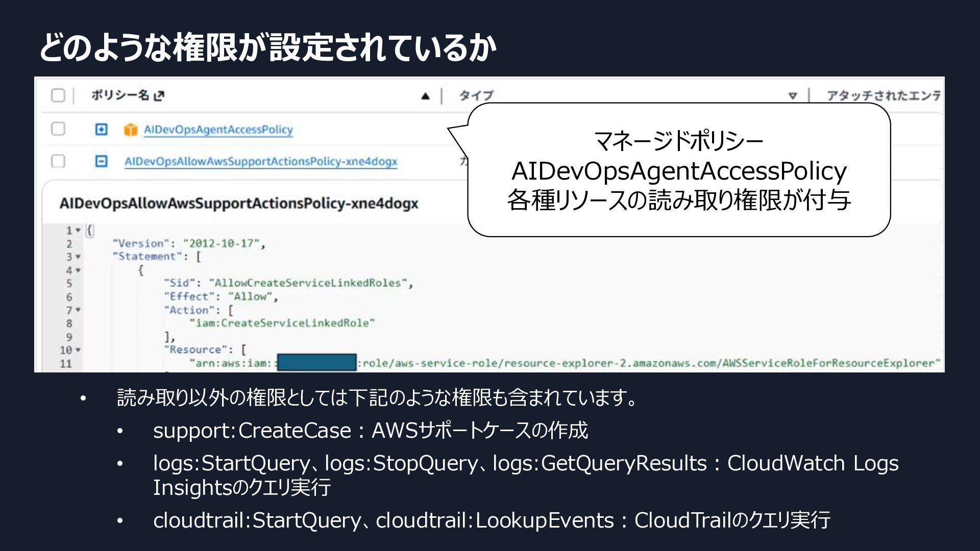Click the ポリシー名 column header
This screenshot has width=980, height=551.
click(x=120, y=95)
